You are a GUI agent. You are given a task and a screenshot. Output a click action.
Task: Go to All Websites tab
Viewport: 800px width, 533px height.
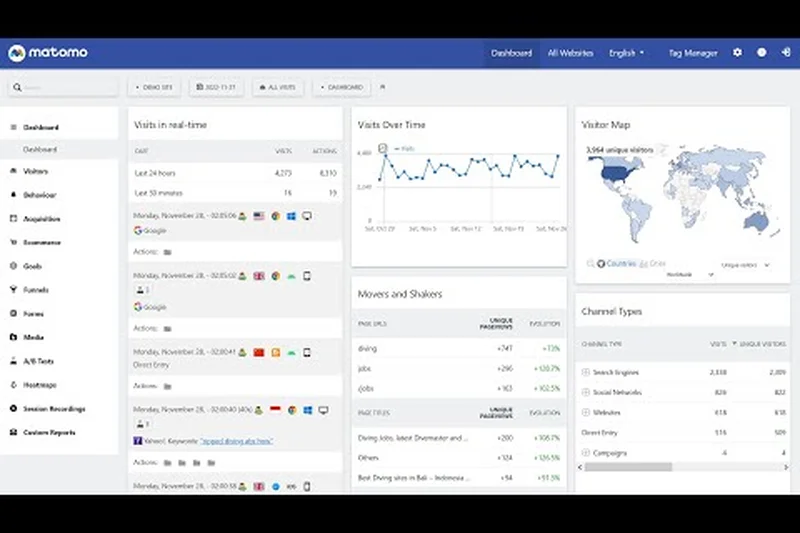(x=570, y=53)
